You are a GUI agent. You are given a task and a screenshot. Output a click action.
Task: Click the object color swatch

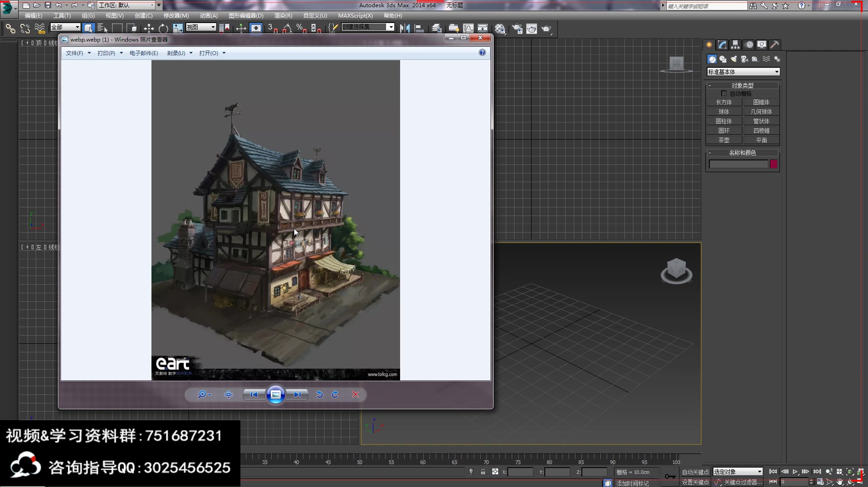pyautogui.click(x=774, y=164)
